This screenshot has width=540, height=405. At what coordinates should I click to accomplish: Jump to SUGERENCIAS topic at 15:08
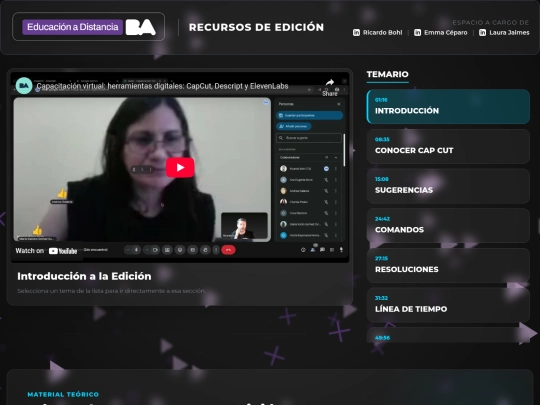point(448,186)
